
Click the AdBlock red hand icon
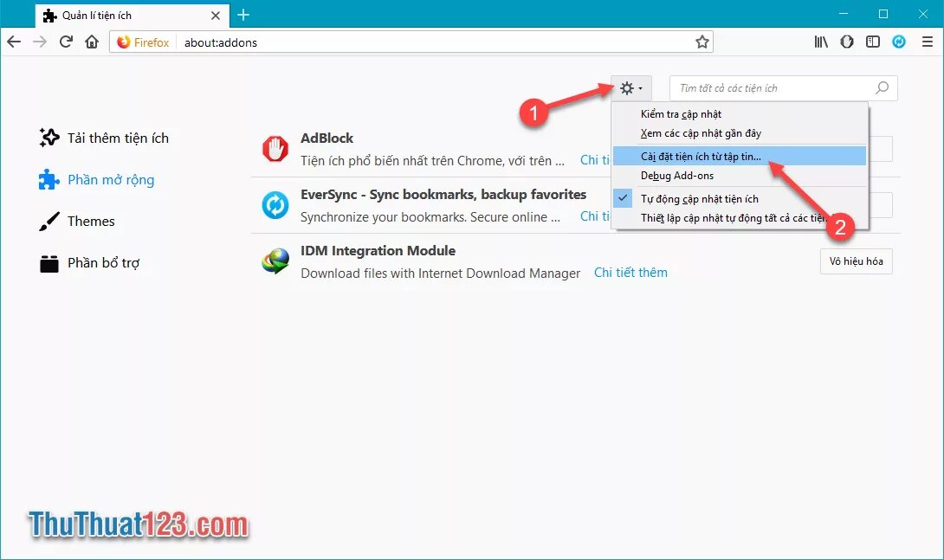275,149
